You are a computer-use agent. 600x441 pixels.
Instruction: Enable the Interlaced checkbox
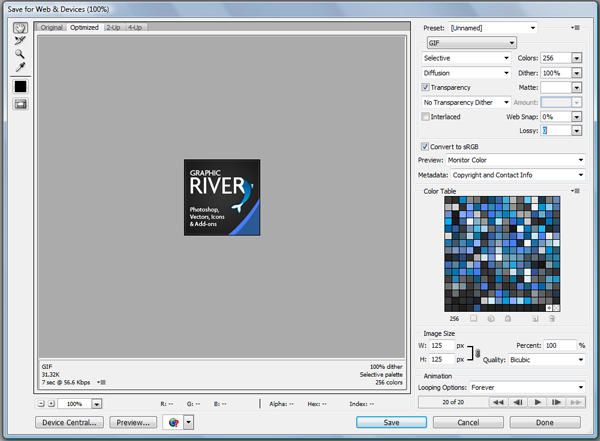tap(425, 116)
